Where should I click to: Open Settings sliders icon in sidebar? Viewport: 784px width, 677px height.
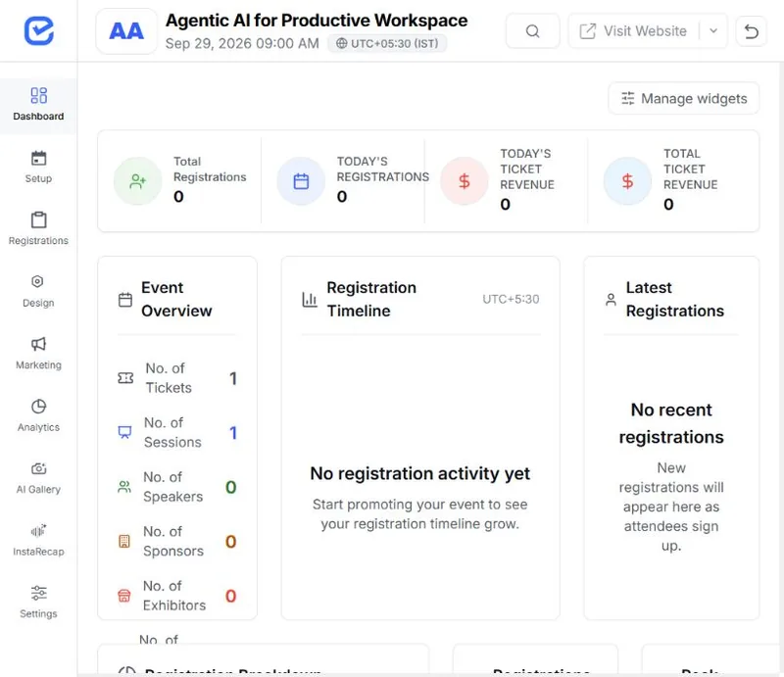click(x=38, y=593)
